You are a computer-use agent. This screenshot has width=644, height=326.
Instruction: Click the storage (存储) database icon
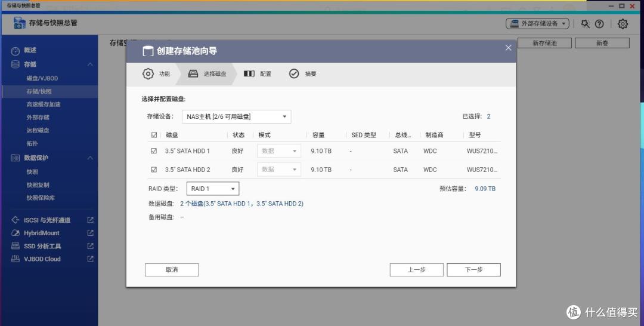(x=15, y=64)
